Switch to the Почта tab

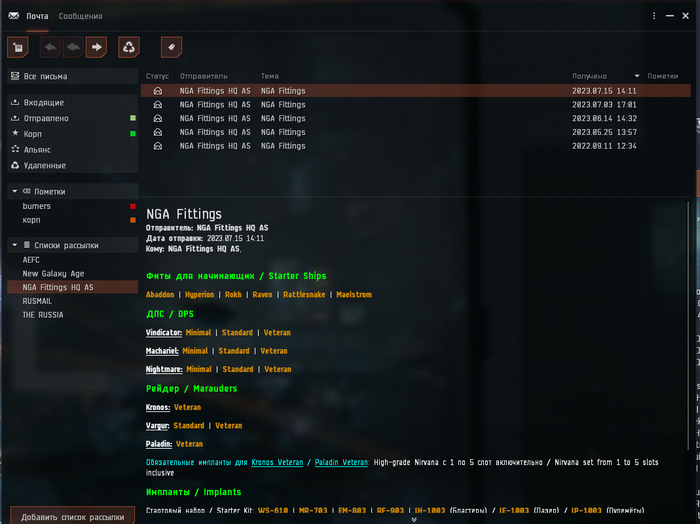click(37, 16)
